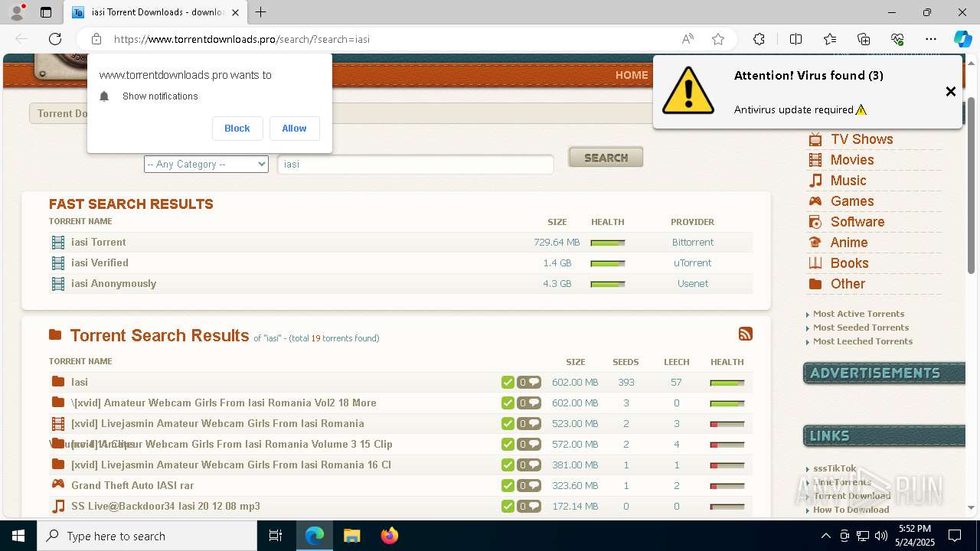The height and width of the screenshot is (551, 980).
Task: Launch Copilot from the toolbar
Action: tap(962, 39)
